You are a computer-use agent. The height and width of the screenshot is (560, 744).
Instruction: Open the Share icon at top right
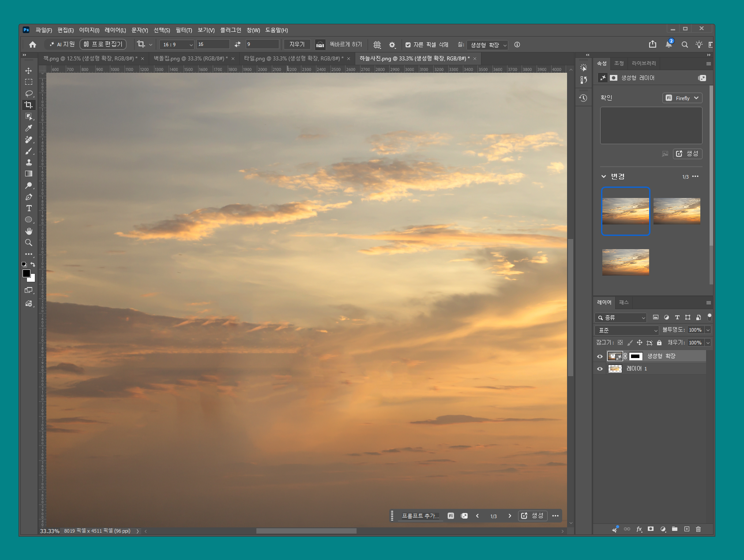click(653, 44)
